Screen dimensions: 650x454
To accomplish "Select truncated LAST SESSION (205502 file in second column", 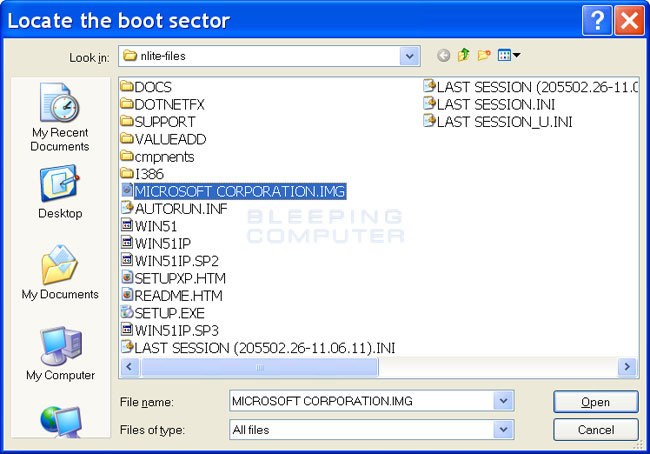I will click(x=530, y=87).
